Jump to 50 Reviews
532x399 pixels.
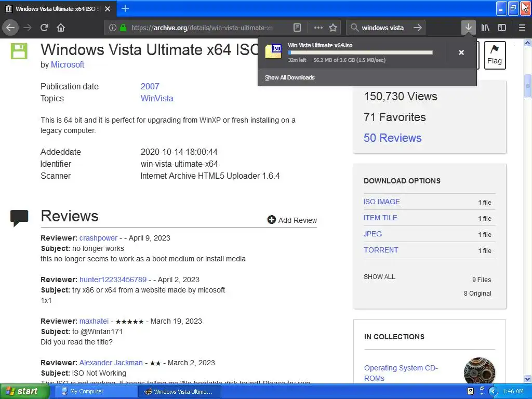pos(393,138)
